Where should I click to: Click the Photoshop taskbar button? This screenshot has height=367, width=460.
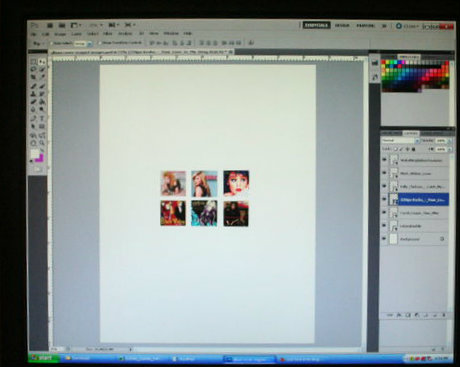(249, 359)
